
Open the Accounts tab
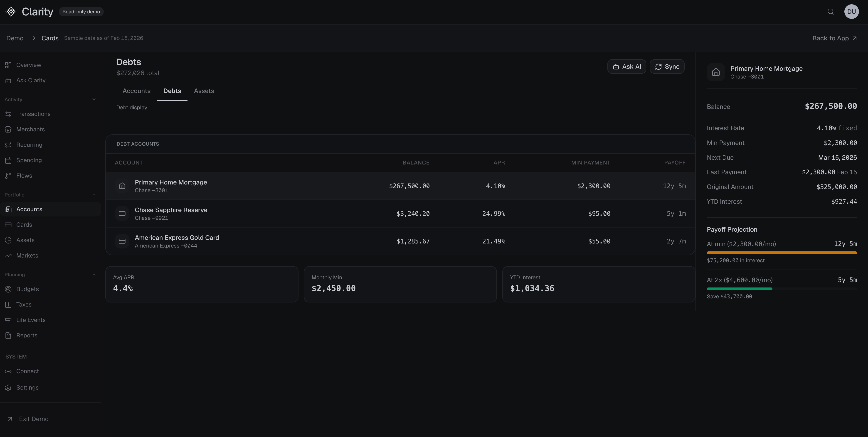tap(136, 91)
